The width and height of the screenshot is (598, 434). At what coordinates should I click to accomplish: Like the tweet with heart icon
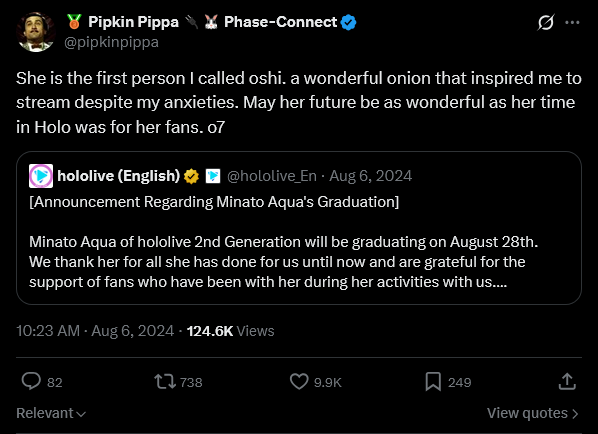point(299,381)
